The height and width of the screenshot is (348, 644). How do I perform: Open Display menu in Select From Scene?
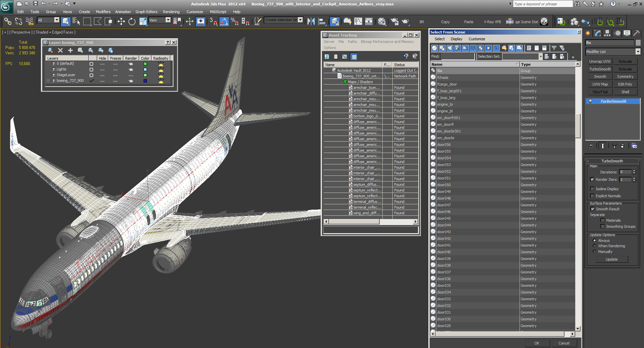click(456, 39)
